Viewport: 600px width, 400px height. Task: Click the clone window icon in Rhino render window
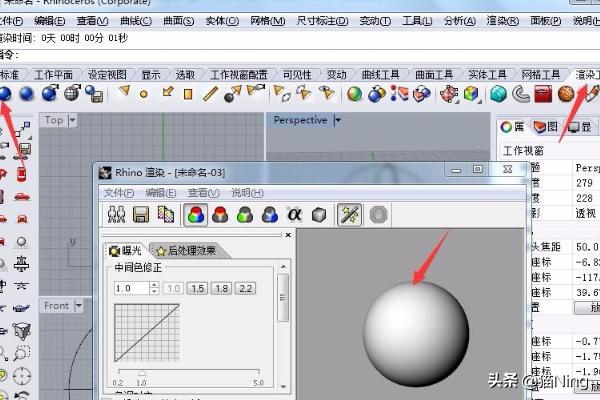(x=116, y=215)
